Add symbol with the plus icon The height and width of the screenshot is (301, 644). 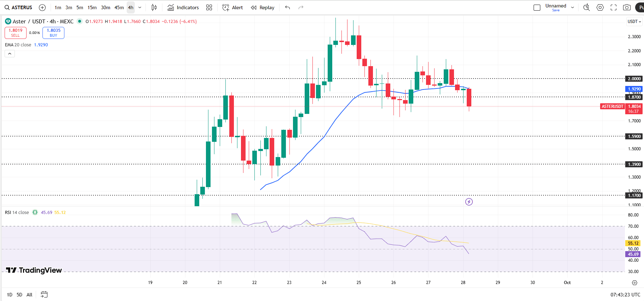(x=42, y=7)
